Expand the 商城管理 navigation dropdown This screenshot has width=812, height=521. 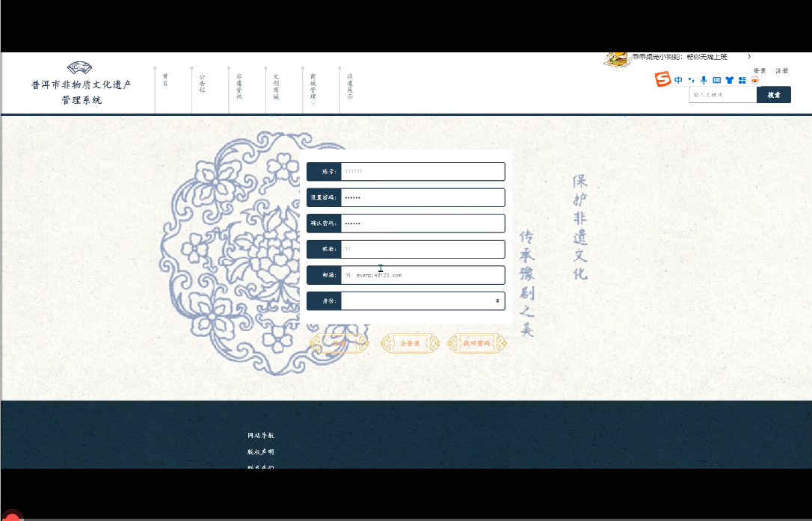point(313,89)
